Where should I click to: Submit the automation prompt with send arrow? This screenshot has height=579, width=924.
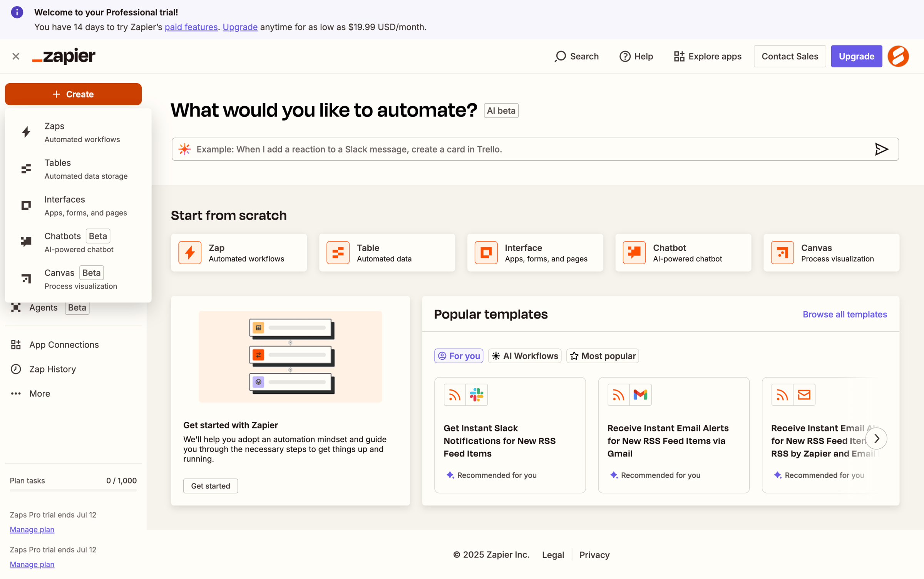(881, 149)
